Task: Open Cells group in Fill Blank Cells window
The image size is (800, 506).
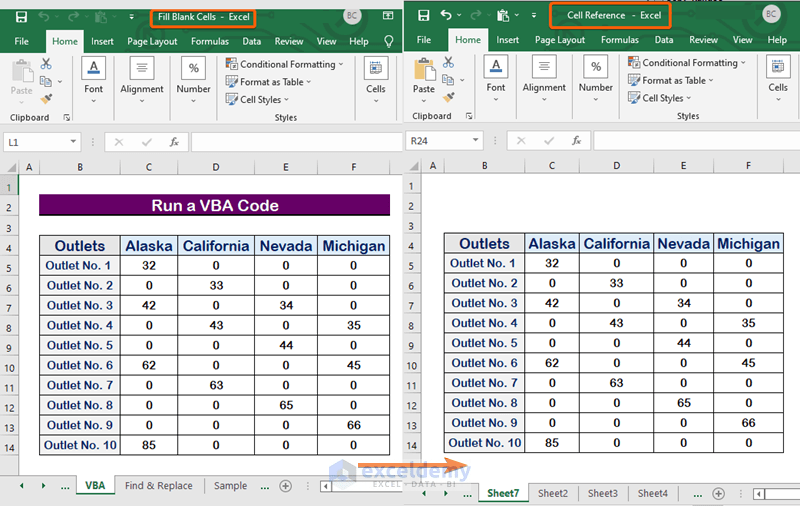Action: click(x=376, y=81)
